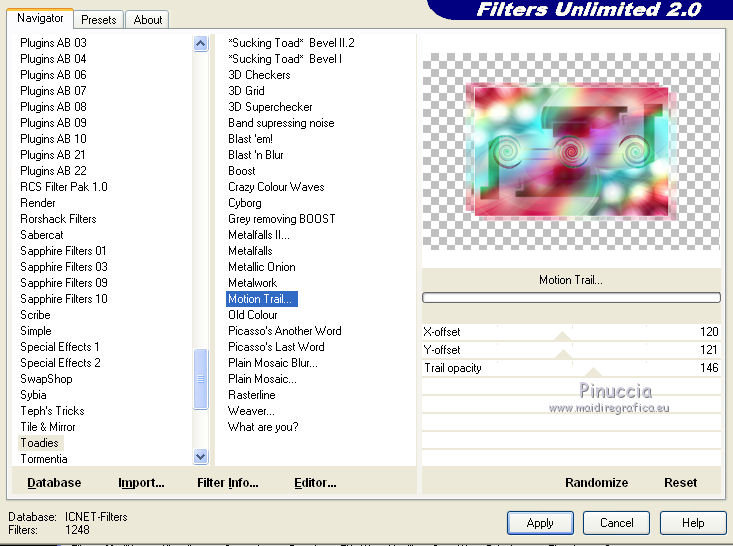Select Special Effects 1 category
The width and height of the screenshot is (733, 546).
[x=59, y=347]
